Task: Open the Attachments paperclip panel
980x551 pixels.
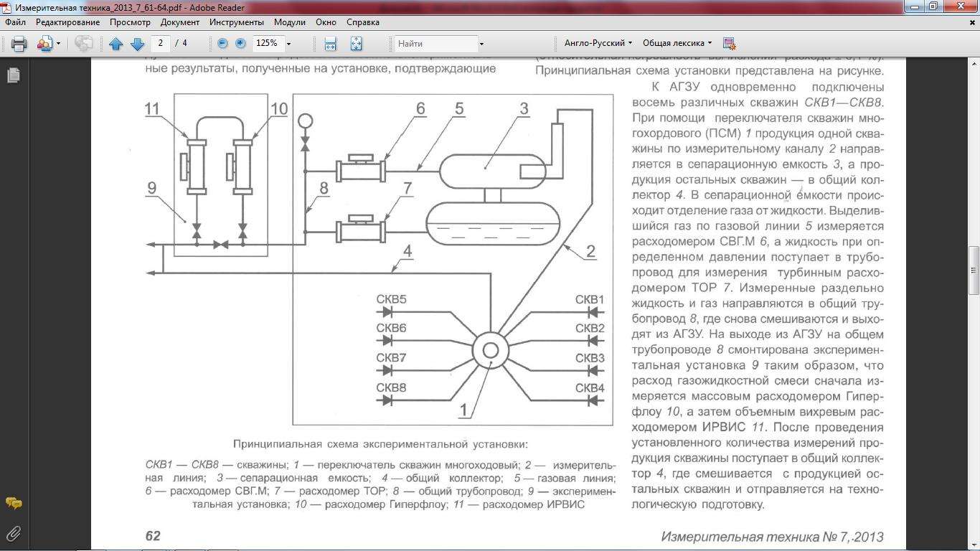Action: (13, 533)
